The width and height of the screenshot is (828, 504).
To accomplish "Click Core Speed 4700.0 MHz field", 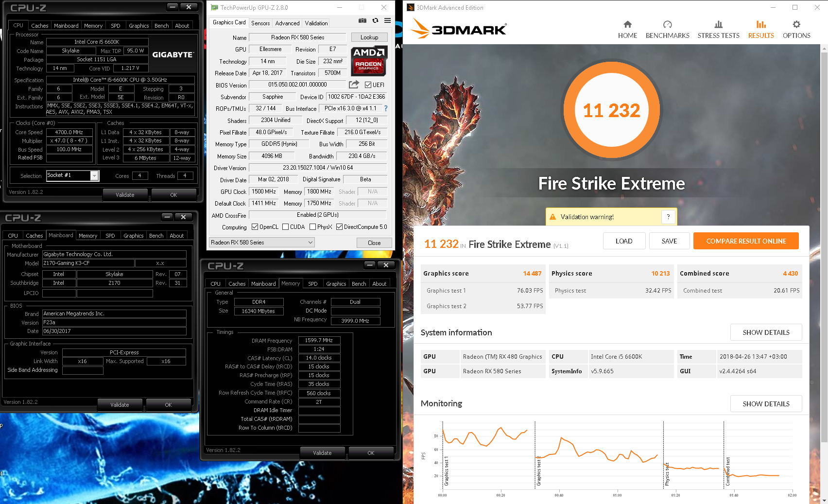I will click(69, 132).
